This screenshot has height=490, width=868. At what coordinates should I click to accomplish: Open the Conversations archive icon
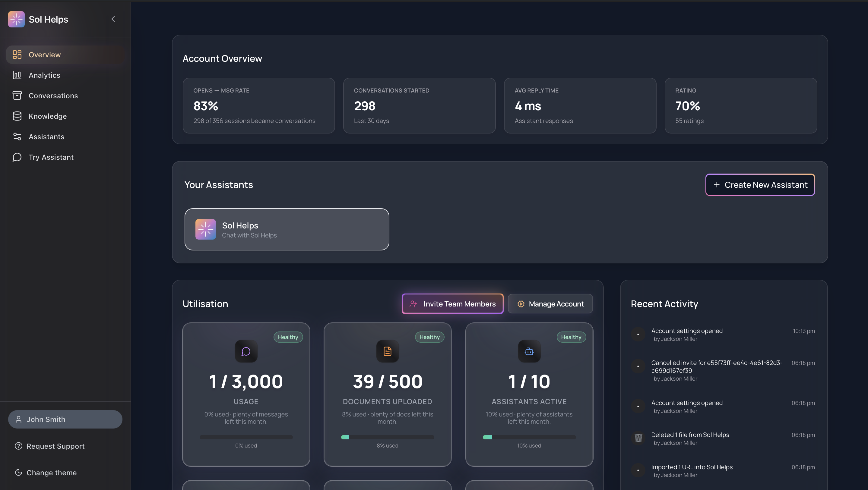[17, 96]
